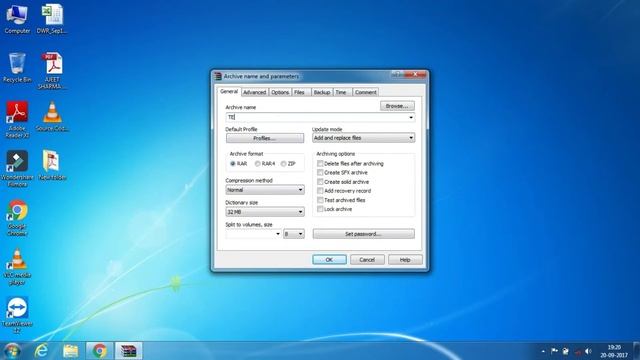Show hidden system tray icons
The width and height of the screenshot is (640, 360).
coord(543,351)
